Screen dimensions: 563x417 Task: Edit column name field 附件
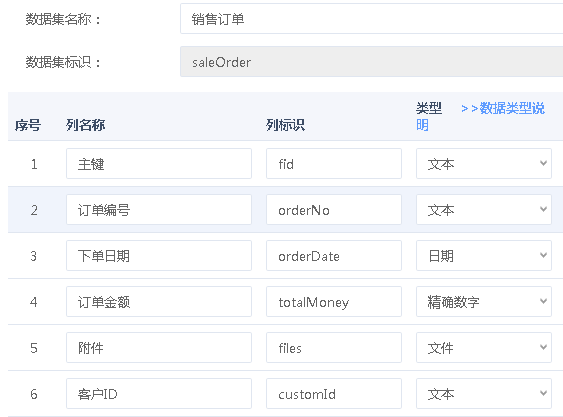(159, 348)
